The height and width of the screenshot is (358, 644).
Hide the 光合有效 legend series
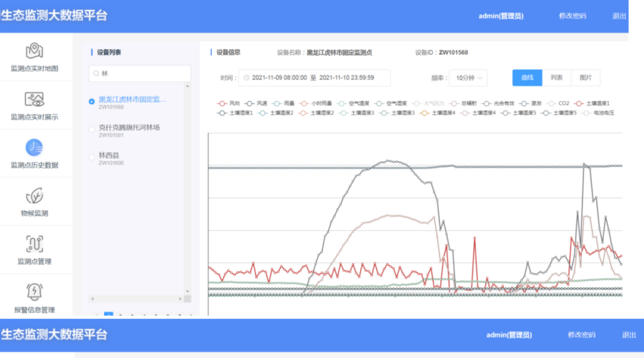498,103
